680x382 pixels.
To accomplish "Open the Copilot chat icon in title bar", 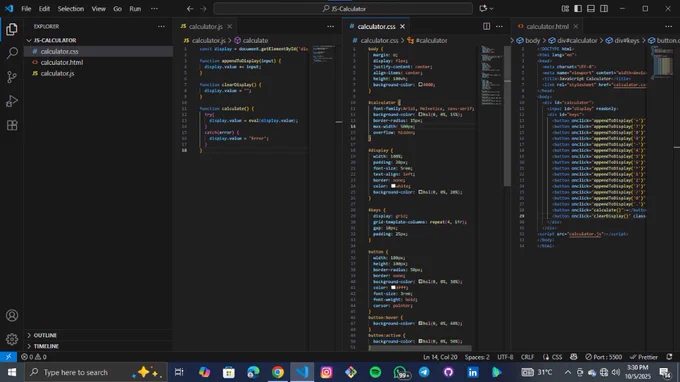I will tap(483, 9).
